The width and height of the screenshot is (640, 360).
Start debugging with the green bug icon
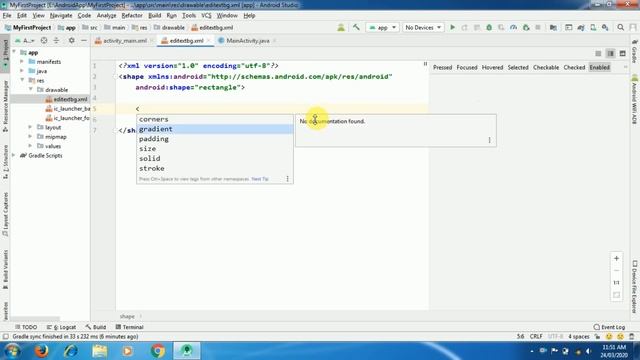pyautogui.click(x=489, y=27)
